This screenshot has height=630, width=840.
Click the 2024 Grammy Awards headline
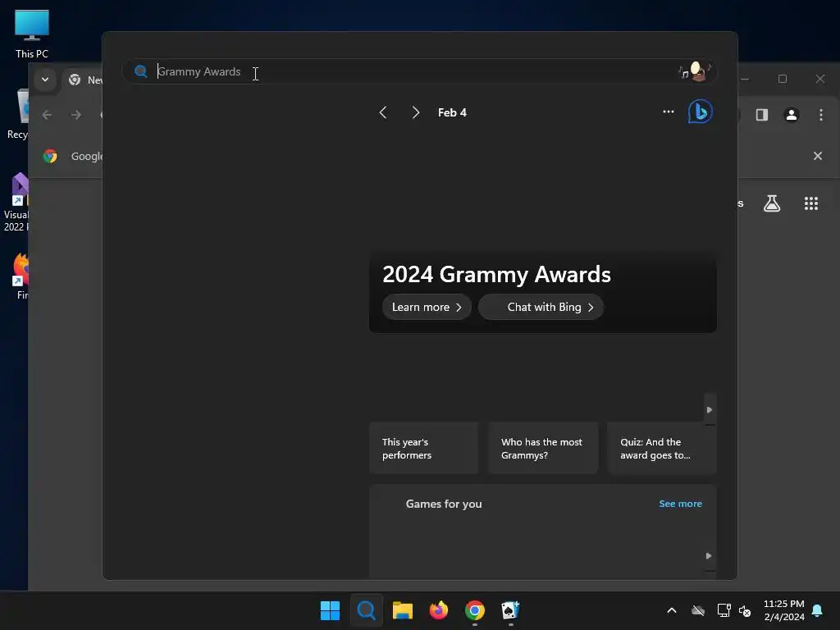[496, 274]
